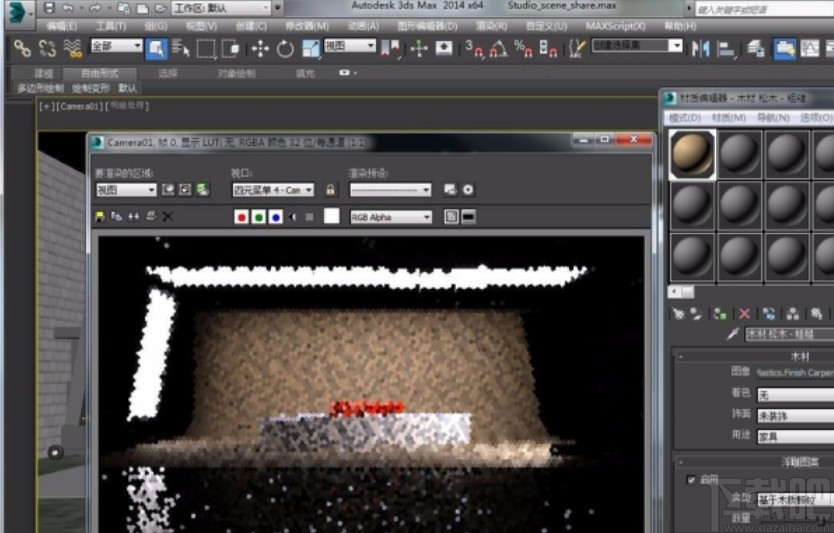Viewport: 834px width, 533px height.
Task: Open the Manage Layers tool
Action: (755, 49)
